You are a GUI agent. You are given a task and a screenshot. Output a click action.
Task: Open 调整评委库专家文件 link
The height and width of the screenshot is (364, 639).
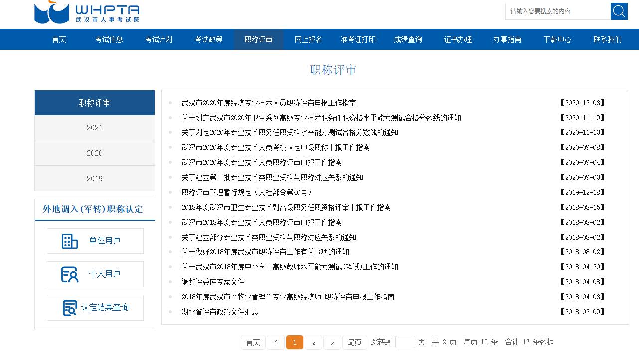click(213, 282)
